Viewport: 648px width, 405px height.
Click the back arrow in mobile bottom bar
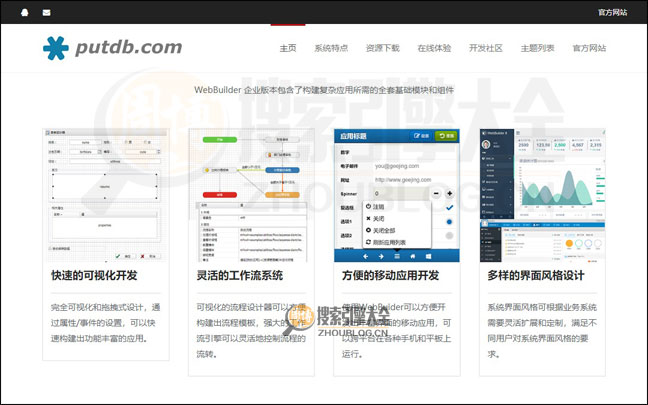[x=365, y=256]
